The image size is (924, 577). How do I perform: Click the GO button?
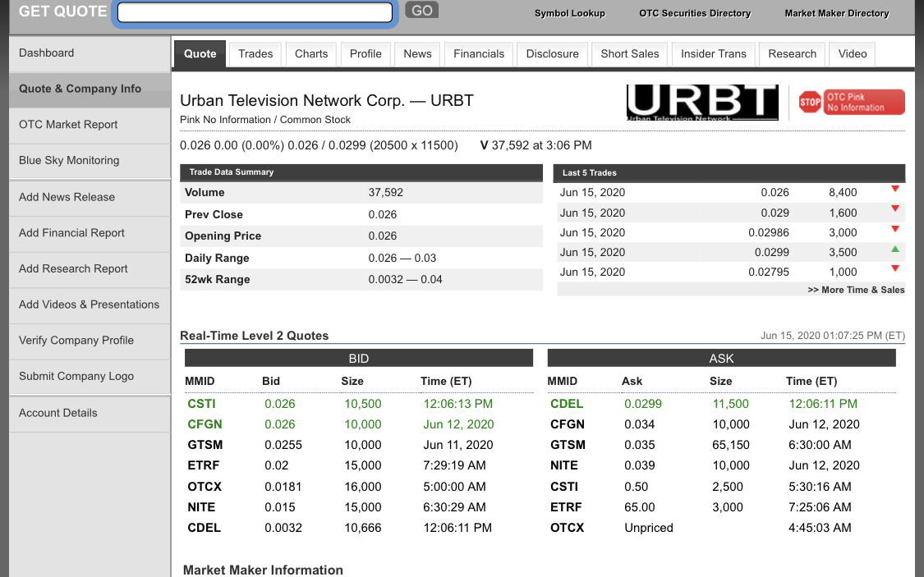tap(421, 10)
